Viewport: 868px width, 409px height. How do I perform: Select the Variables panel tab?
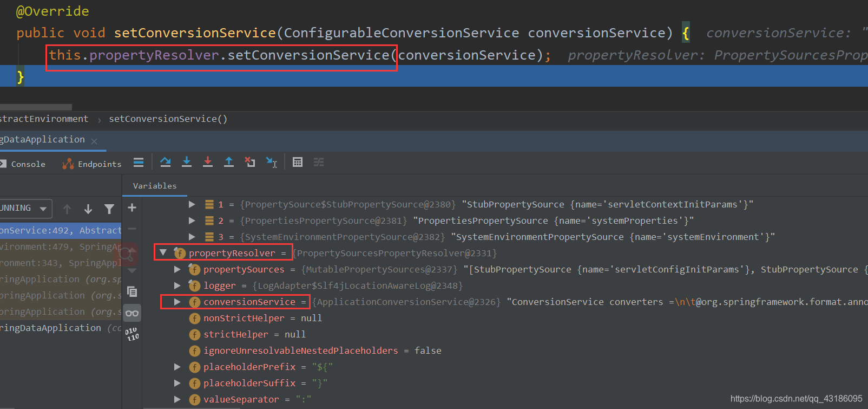pos(155,185)
